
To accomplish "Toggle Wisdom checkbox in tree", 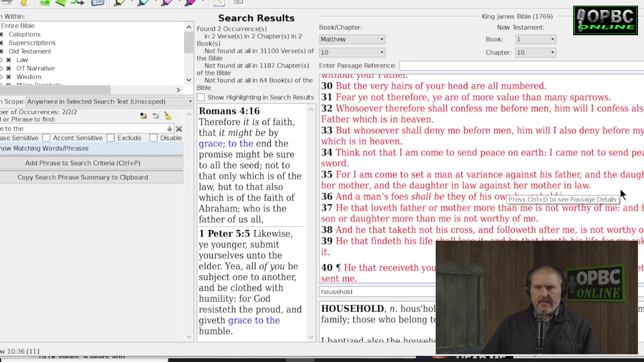I will (x=9, y=77).
